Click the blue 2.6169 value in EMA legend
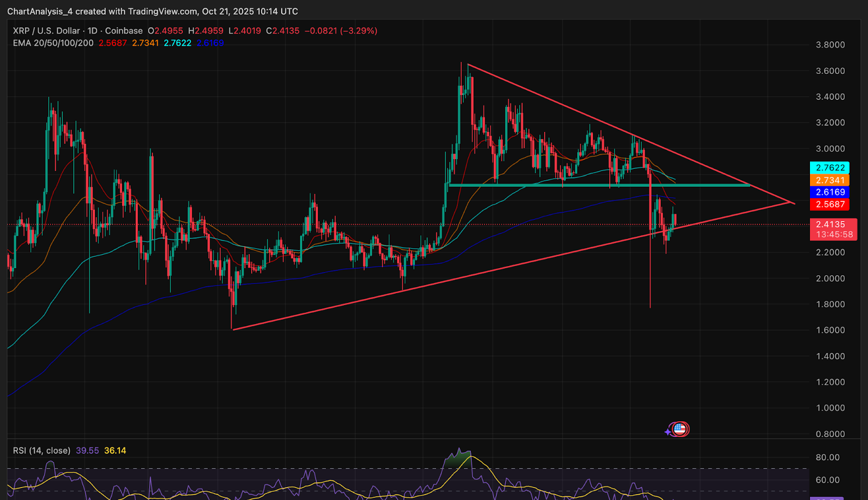The width and height of the screenshot is (868, 500). click(210, 43)
